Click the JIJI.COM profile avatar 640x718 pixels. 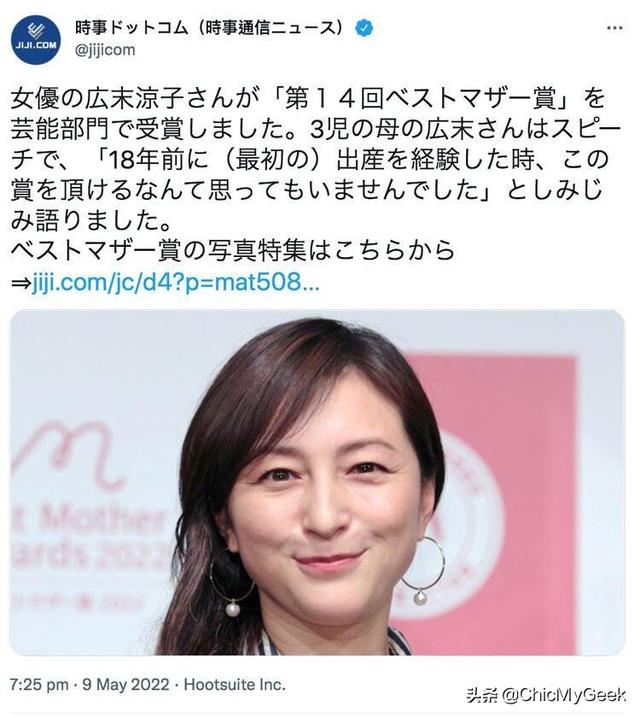point(36,39)
